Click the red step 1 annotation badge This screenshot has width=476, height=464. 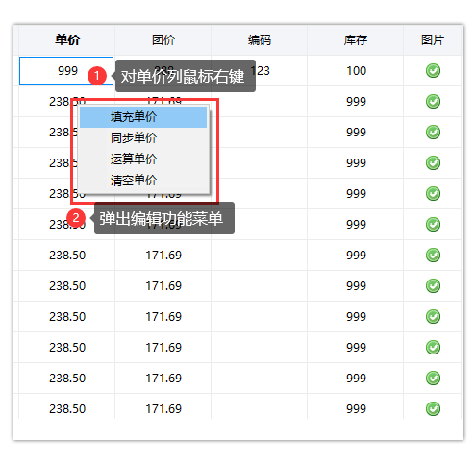click(97, 76)
